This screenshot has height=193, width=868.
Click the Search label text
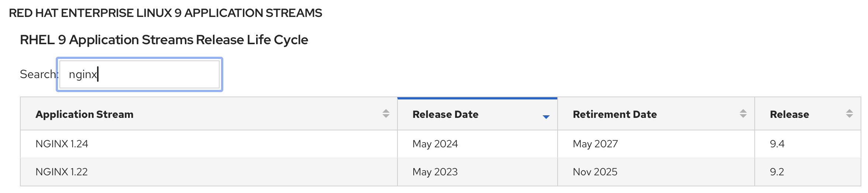click(x=38, y=74)
